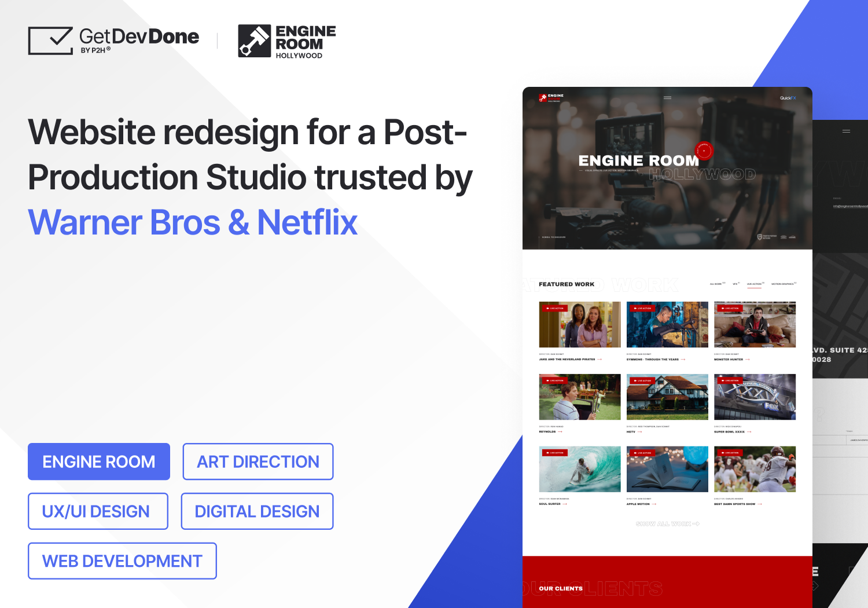Image resolution: width=868 pixels, height=608 pixels.
Task: Select the All Work filter tab
Action: coord(716,284)
